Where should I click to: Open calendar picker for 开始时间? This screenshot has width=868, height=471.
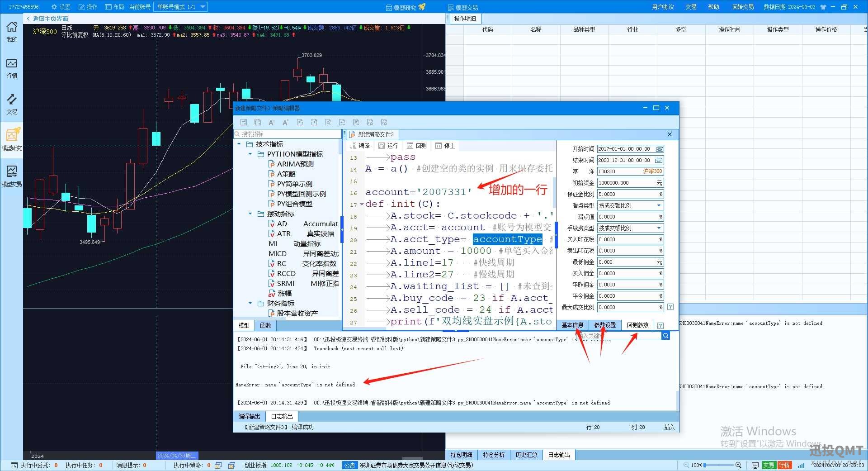click(x=659, y=149)
